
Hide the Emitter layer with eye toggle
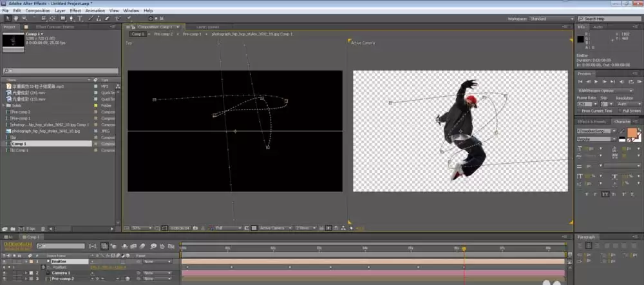(5, 262)
